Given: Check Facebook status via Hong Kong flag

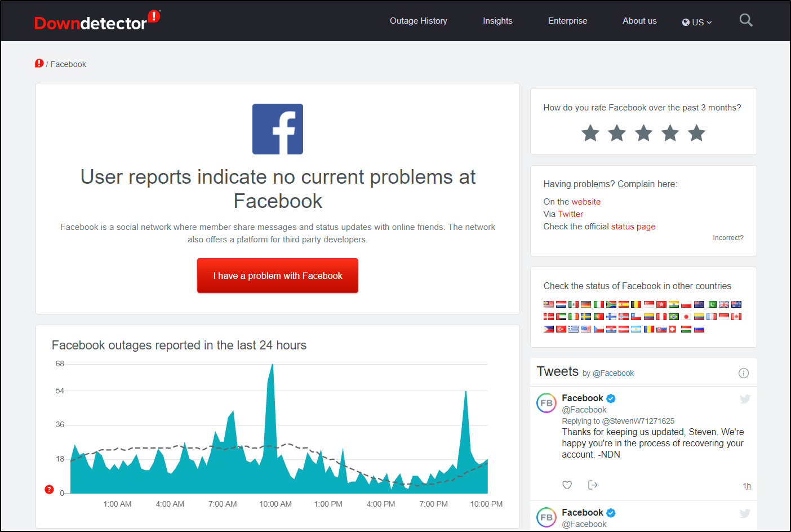Looking at the screenshot, I should click(661, 304).
